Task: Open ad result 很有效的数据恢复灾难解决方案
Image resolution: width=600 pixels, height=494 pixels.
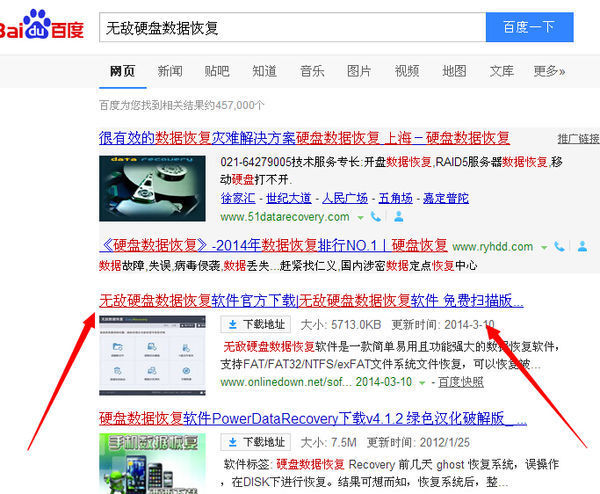Action: point(304,138)
